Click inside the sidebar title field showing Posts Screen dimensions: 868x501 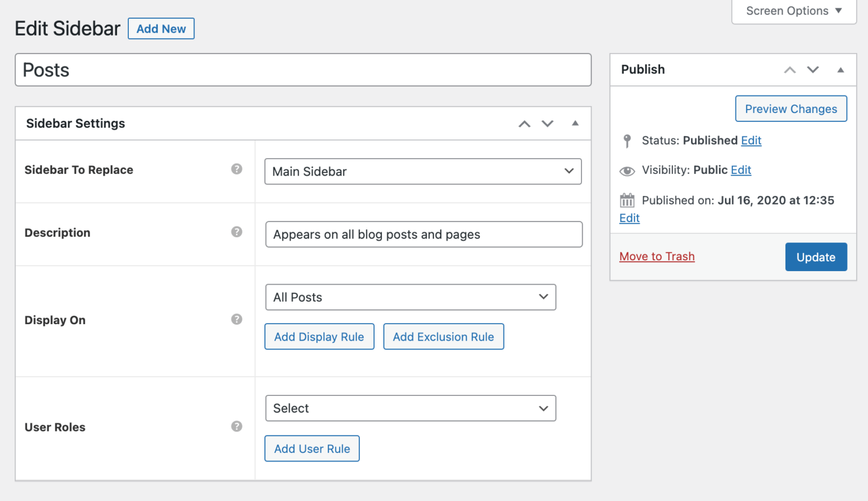[x=303, y=69]
